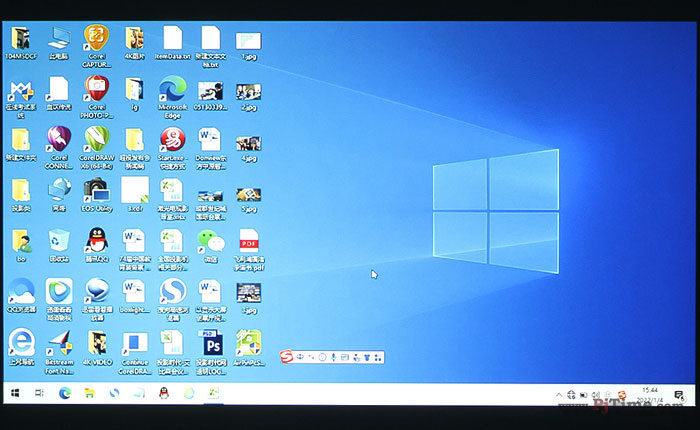
Task: Click the Sogou input method S logo
Action: click(x=287, y=357)
